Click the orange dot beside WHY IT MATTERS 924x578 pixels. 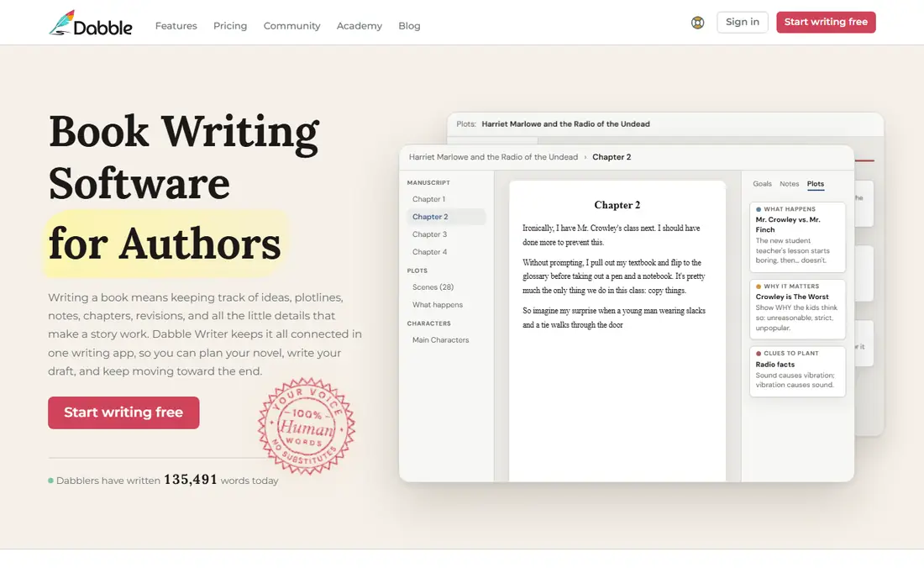point(759,286)
